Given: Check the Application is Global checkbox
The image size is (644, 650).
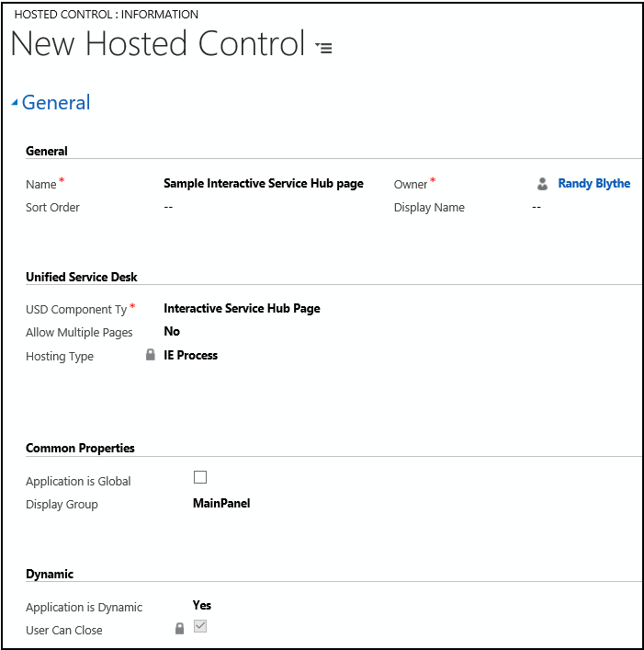Looking at the screenshot, I should pos(200,477).
